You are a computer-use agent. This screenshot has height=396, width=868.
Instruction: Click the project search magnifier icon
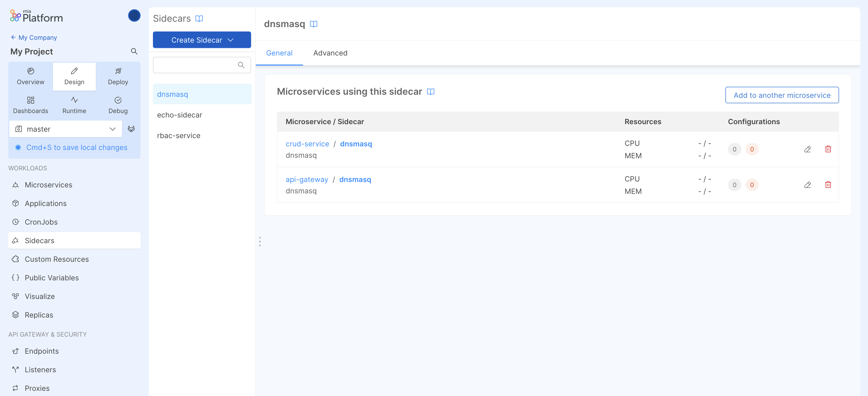pyautogui.click(x=134, y=52)
